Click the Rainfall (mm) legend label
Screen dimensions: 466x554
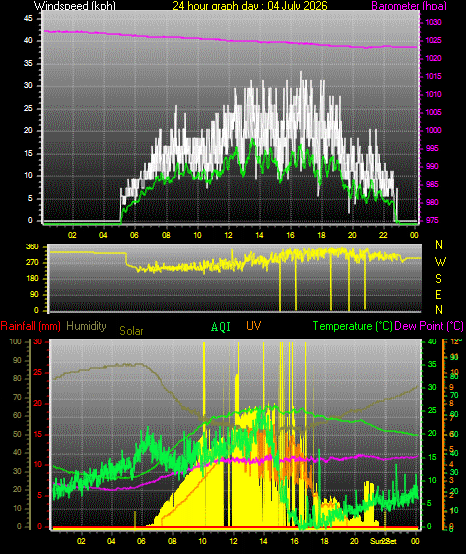(31, 326)
